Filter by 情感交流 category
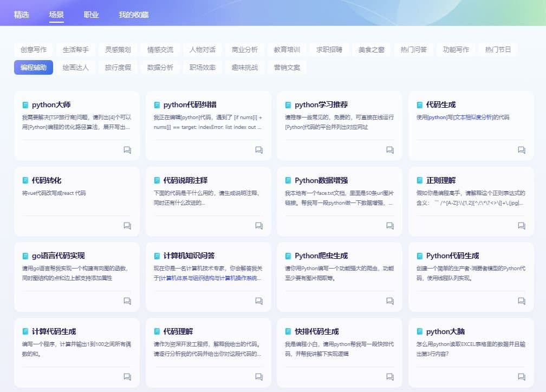Viewport: 546px width, 392px height. [x=160, y=49]
